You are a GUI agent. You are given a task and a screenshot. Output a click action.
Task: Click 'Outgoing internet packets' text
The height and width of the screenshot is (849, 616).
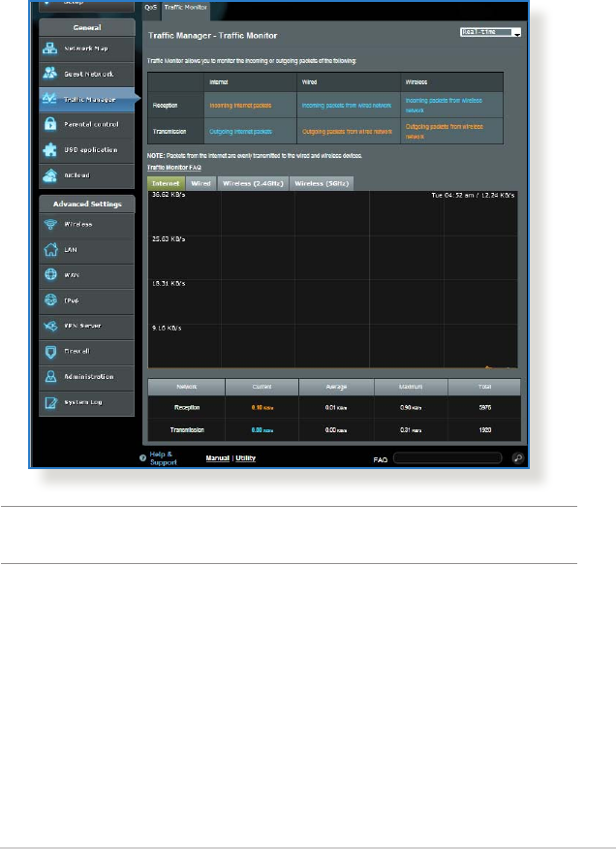(x=240, y=132)
